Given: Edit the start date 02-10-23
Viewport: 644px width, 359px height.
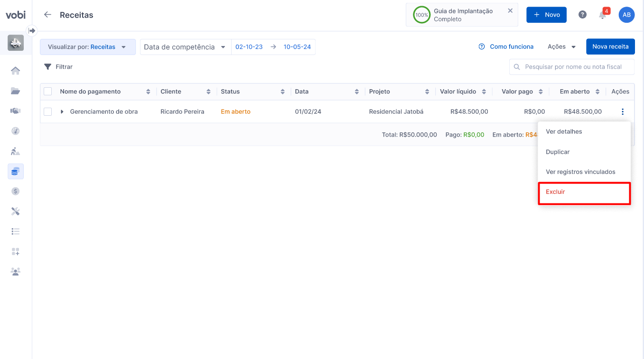Looking at the screenshot, I should (249, 47).
